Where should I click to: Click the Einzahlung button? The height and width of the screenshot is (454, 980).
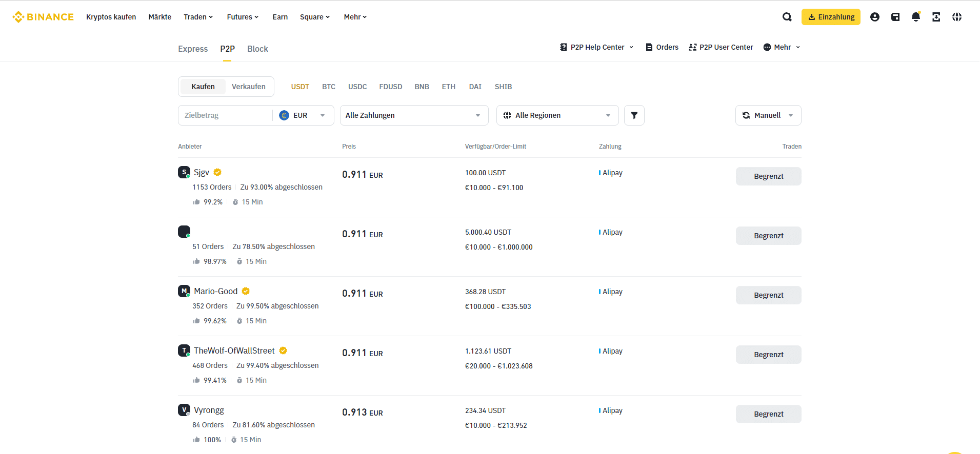(x=831, y=17)
